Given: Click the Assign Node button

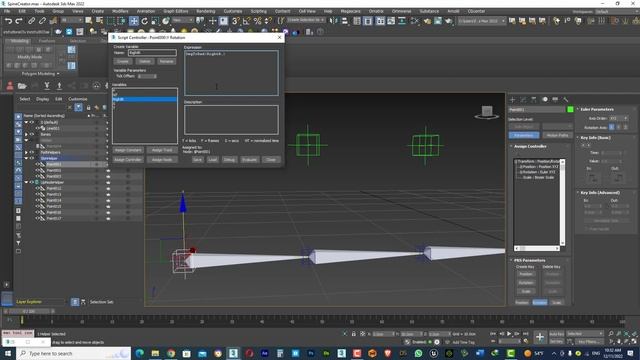Looking at the screenshot, I should click(x=162, y=160).
